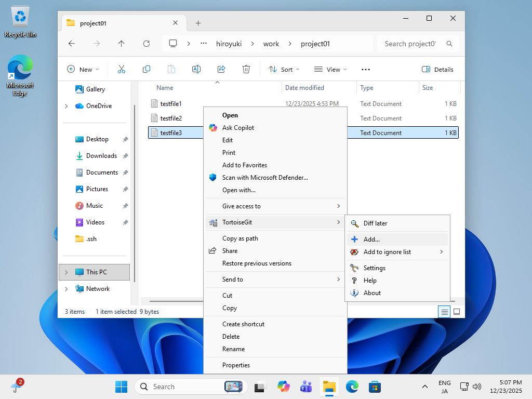Switch to the large thumbnails view toggle
532x399 pixels.
[x=457, y=312]
